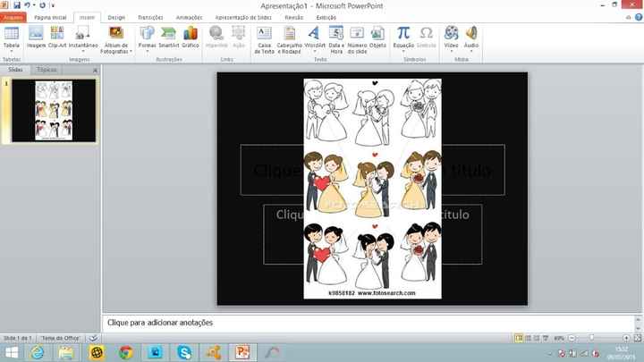
Task: Open PowerPoint Help
Action: [x=639, y=17]
